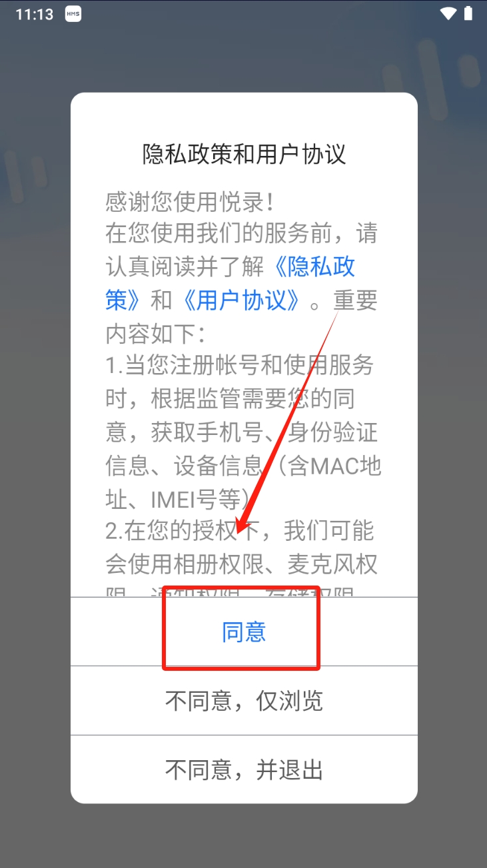Tap the line 2.在您的授权下,我们可能

click(x=240, y=531)
